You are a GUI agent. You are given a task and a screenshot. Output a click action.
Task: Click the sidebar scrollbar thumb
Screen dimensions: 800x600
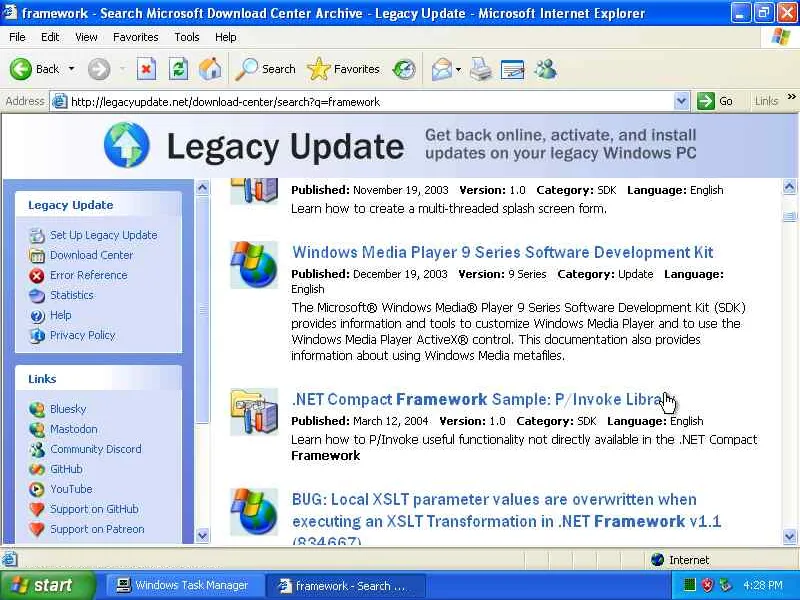[x=203, y=310]
